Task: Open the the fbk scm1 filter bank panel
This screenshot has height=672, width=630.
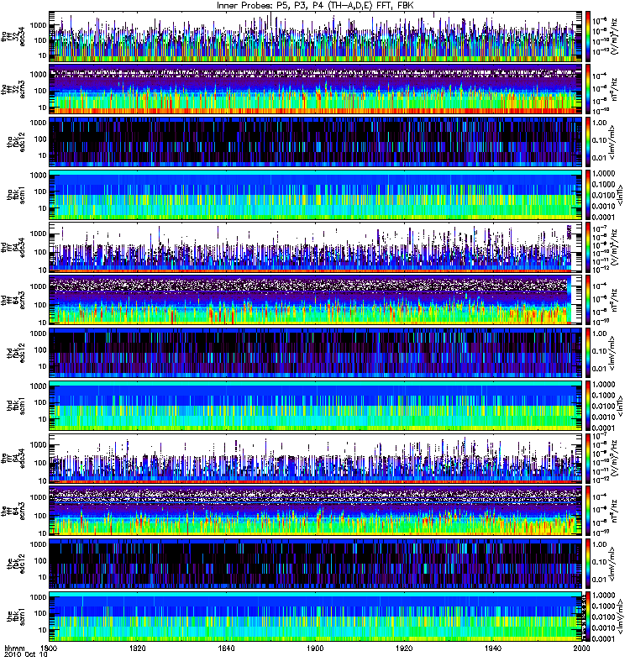Action: 316,617
